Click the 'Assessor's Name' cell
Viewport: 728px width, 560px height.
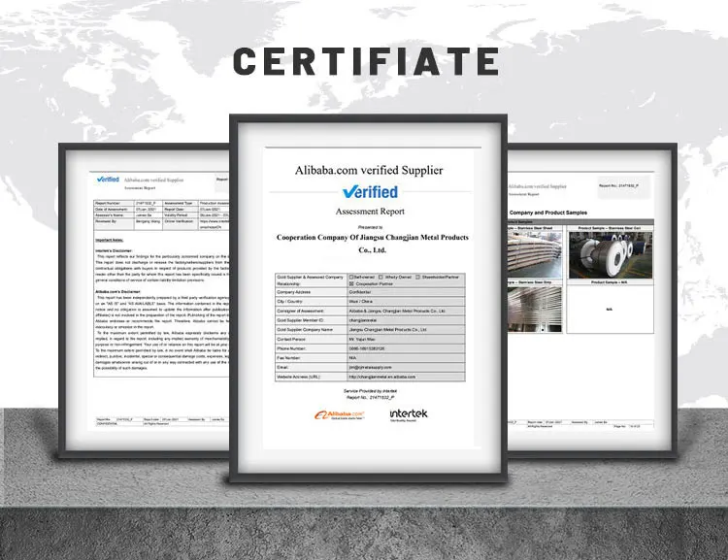[x=114, y=215]
